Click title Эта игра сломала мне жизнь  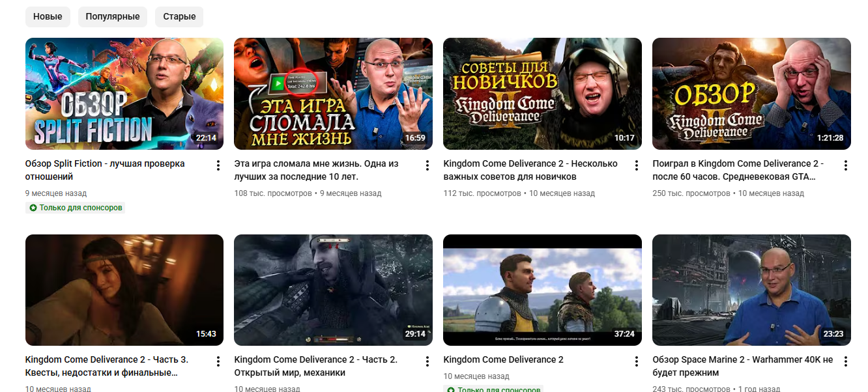[x=316, y=170]
